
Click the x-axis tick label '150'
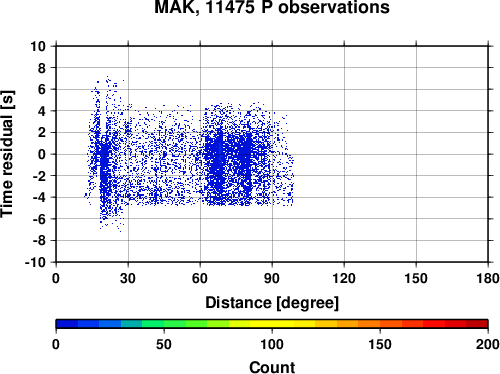point(416,278)
